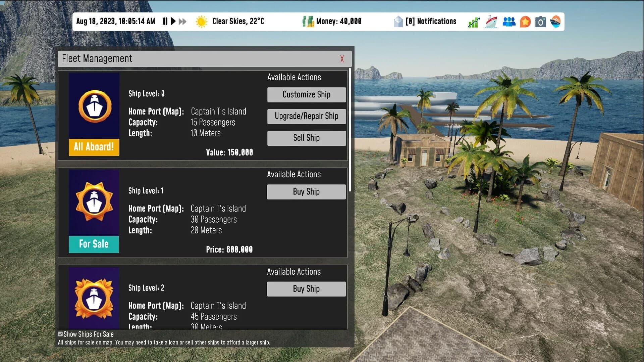644x362 pixels.
Task: Open Upgrade/Repair Ship options
Action: (x=306, y=116)
